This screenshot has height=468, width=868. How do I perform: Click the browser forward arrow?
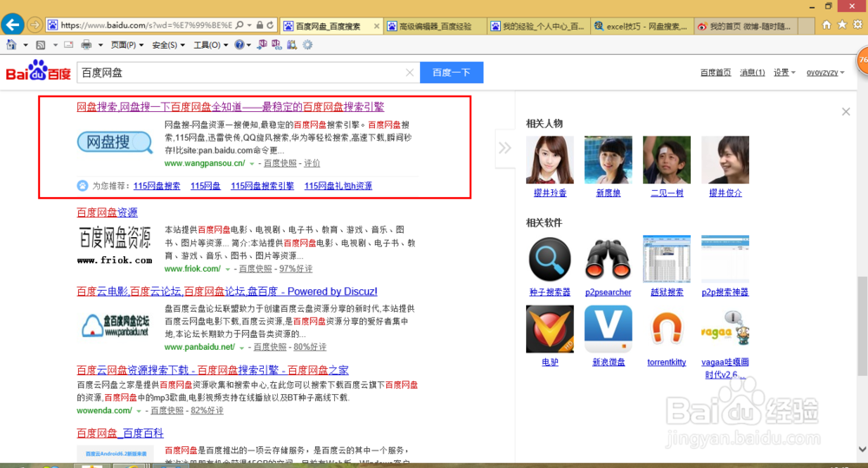[35, 25]
